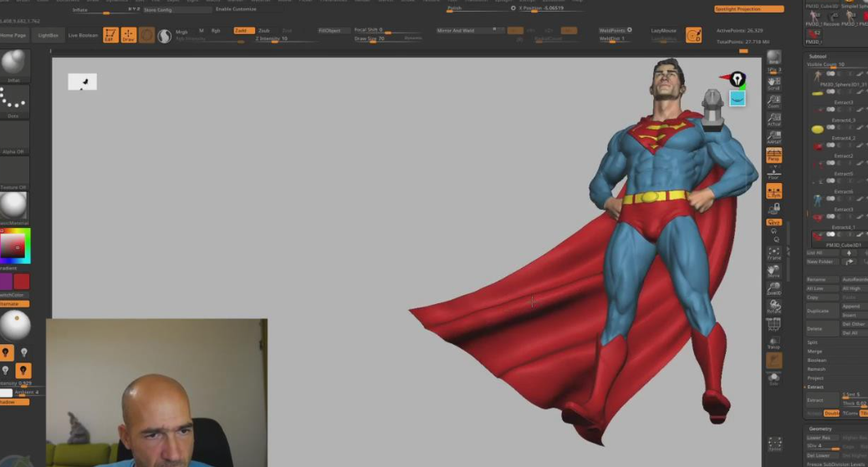This screenshot has width=868, height=467.
Task: Open the Texture Off selector
Action: point(14,173)
